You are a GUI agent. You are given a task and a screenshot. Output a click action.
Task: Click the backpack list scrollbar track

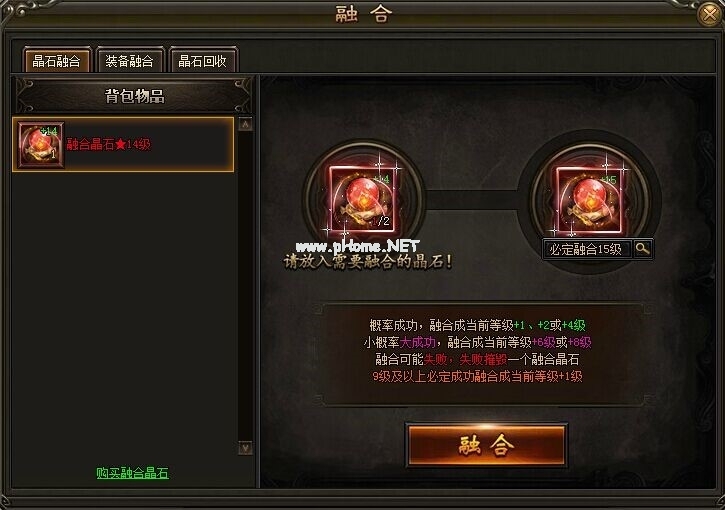click(x=245, y=286)
